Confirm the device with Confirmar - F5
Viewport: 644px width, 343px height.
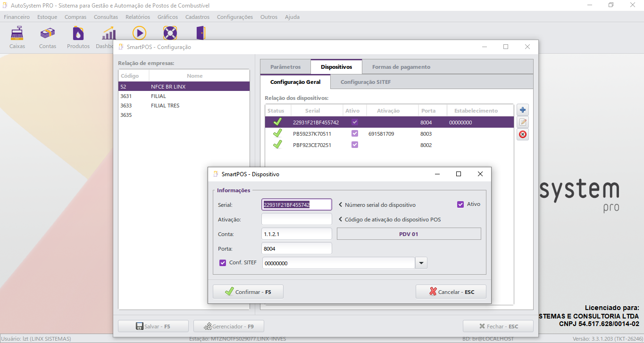pos(248,292)
